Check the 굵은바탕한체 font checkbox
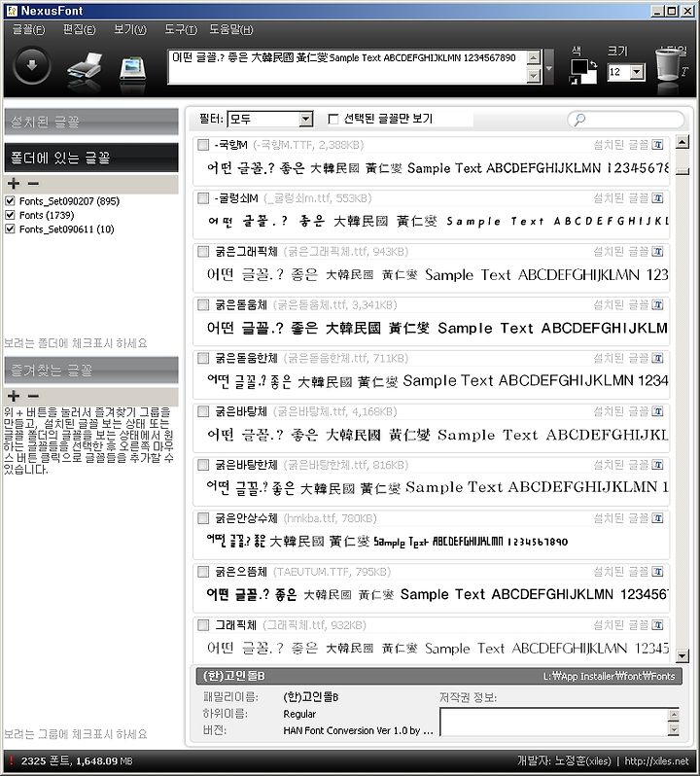 203,465
